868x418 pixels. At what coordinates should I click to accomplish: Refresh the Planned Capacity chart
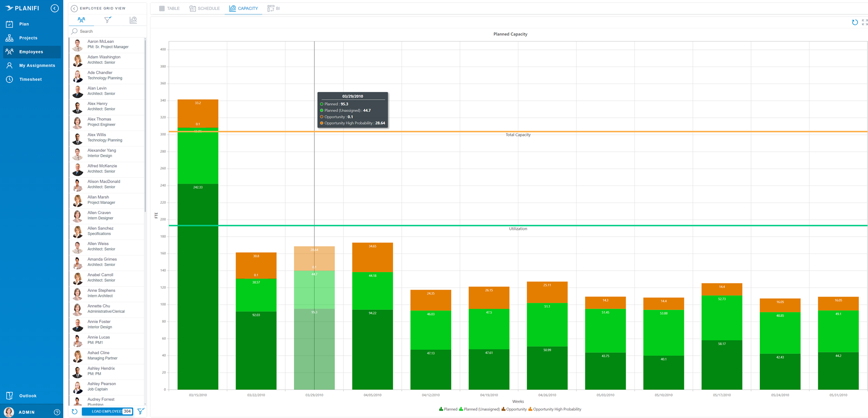(855, 22)
